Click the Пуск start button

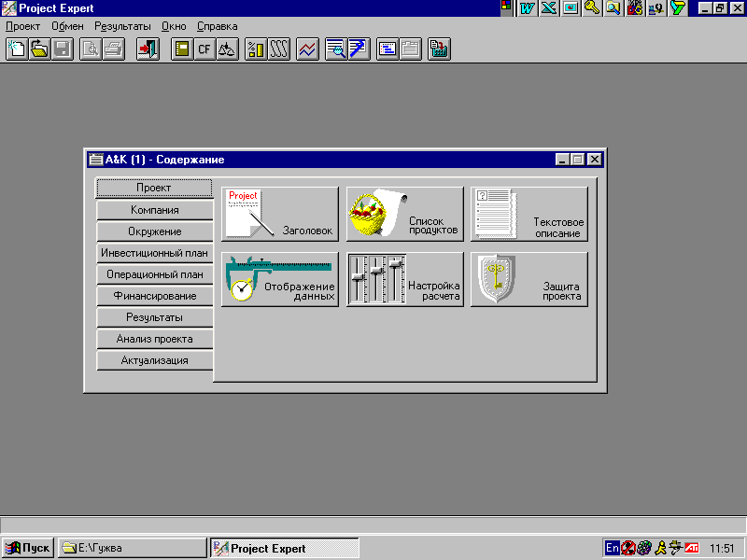pos(28,548)
